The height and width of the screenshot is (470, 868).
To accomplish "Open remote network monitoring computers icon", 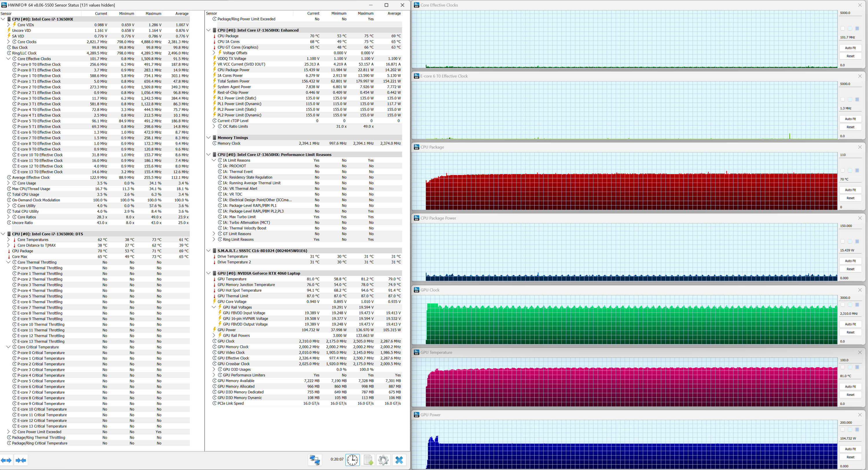I will coord(315,460).
